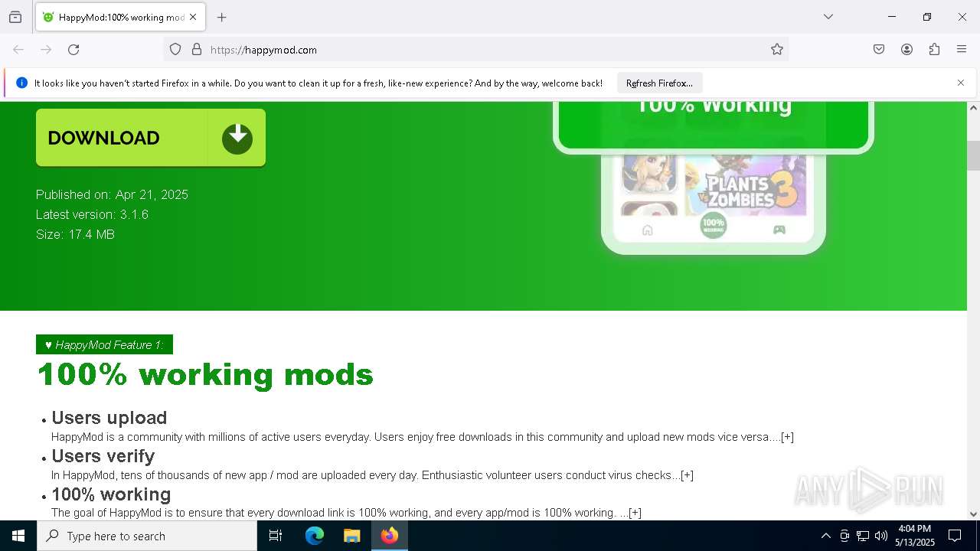This screenshot has height=551, width=980.
Task: Click the Latest version 3.1.6 text
Action: click(92, 214)
